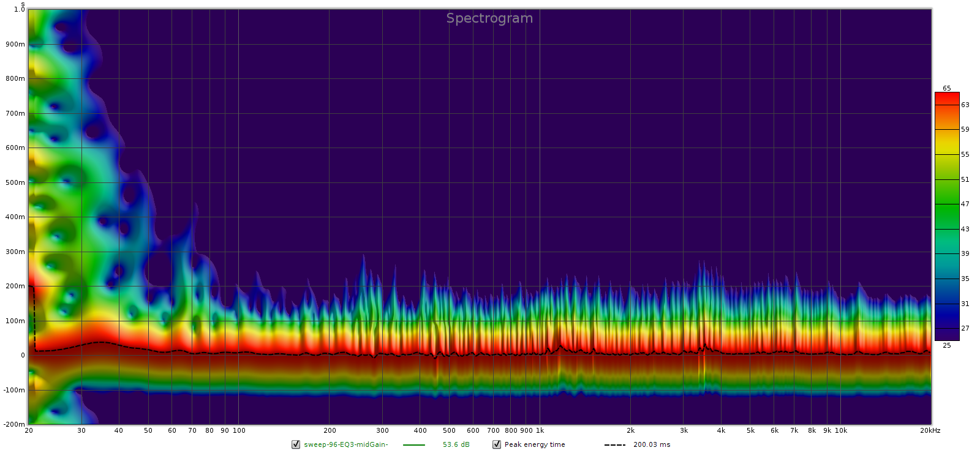
Task: Click the "65" maximum on colour scale
Action: pyautogui.click(x=947, y=88)
